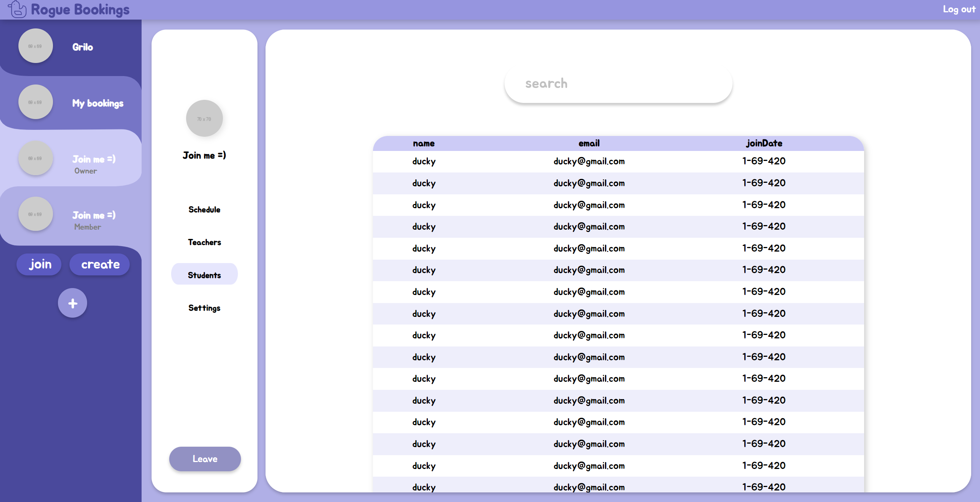
Task: Click the plus button to add new
Action: click(73, 303)
